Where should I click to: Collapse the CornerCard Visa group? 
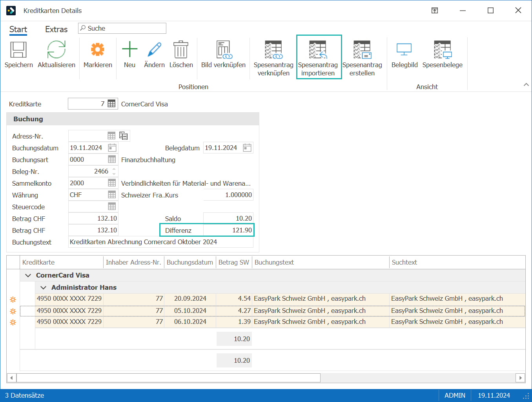tap(28, 276)
